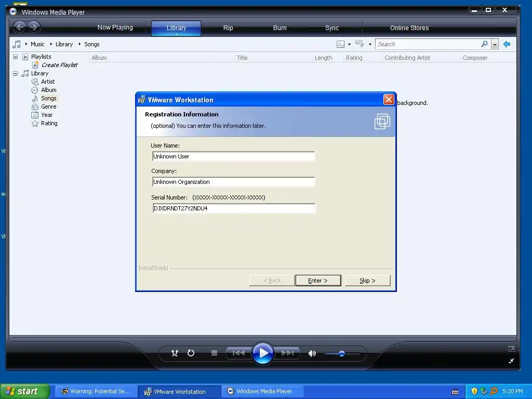The height and width of the screenshot is (399, 532).
Task: Click the User Name text field
Action: coord(233,156)
